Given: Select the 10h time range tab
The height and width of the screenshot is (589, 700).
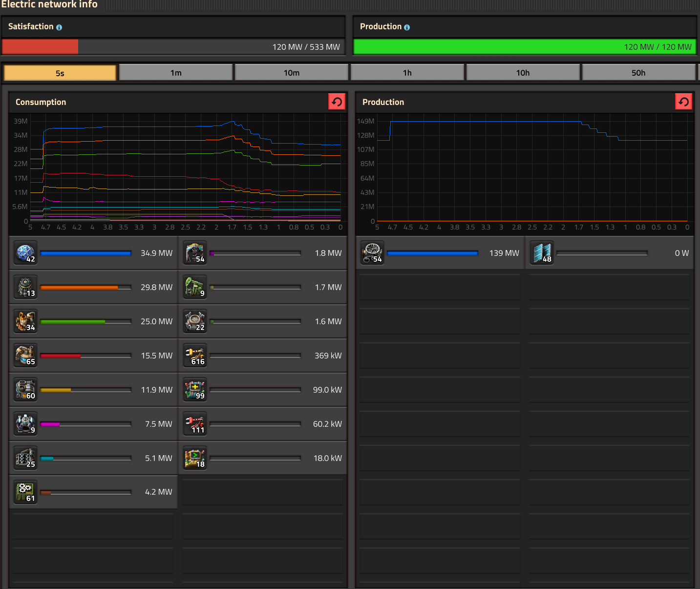Looking at the screenshot, I should pos(523,73).
